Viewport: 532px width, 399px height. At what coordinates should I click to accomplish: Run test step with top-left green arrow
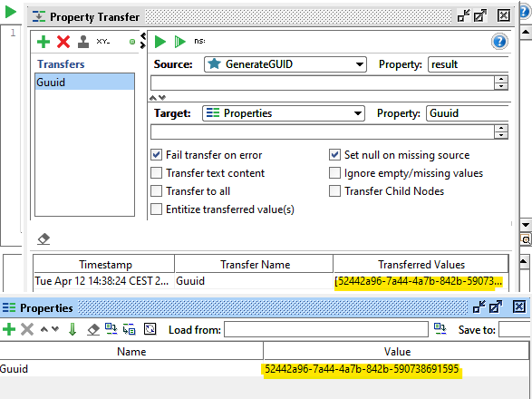point(11,12)
